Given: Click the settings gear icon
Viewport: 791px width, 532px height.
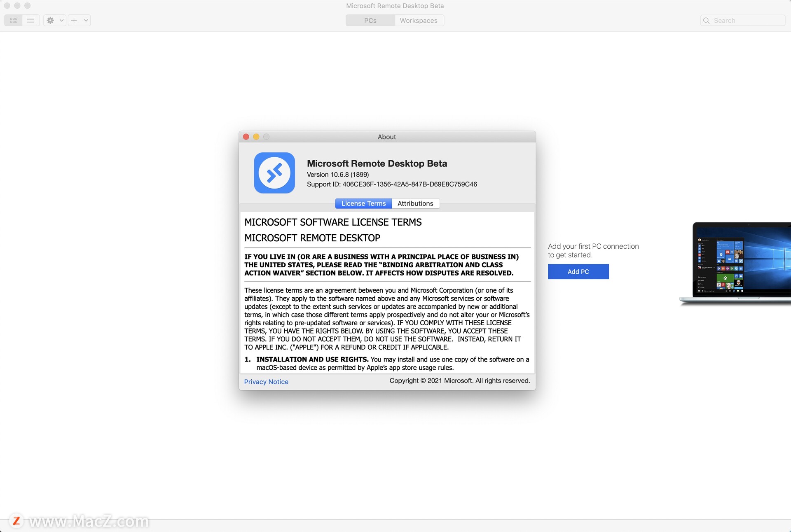Looking at the screenshot, I should click(50, 20).
